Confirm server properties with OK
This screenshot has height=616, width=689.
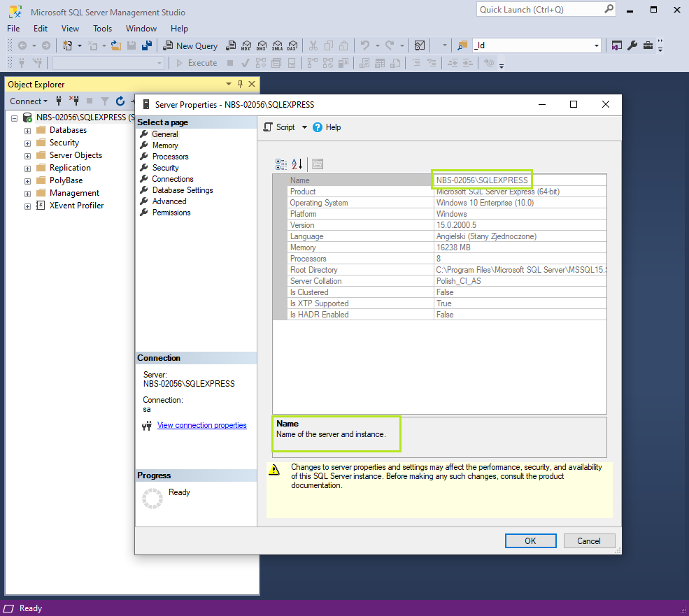pos(530,540)
